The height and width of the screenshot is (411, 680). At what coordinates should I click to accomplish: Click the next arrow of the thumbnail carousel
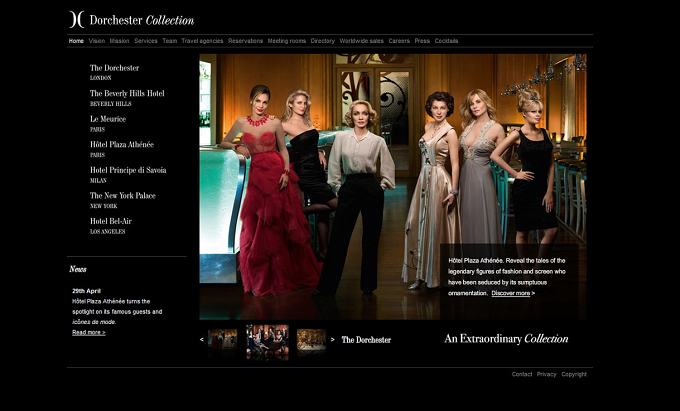(x=333, y=339)
